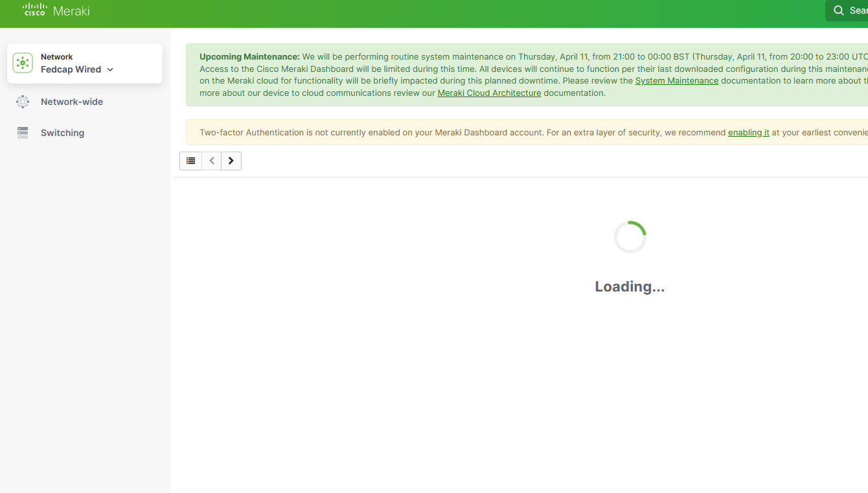Click the switch-stack icon beside Switching
Image resolution: width=868 pixels, height=493 pixels.
23,132
